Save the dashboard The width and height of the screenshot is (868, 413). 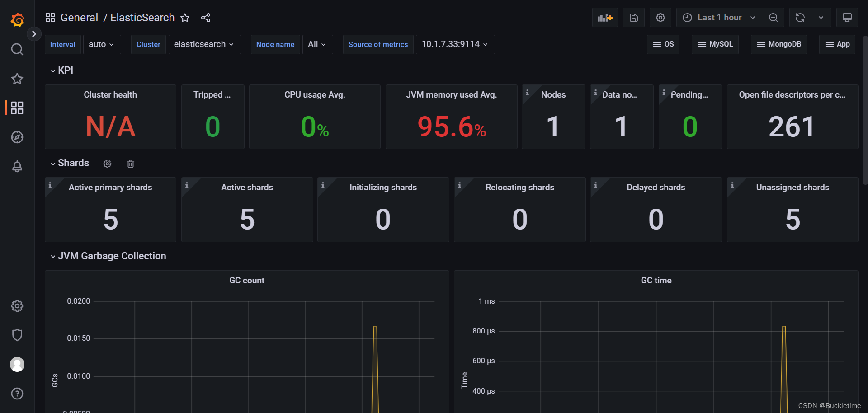click(x=633, y=18)
